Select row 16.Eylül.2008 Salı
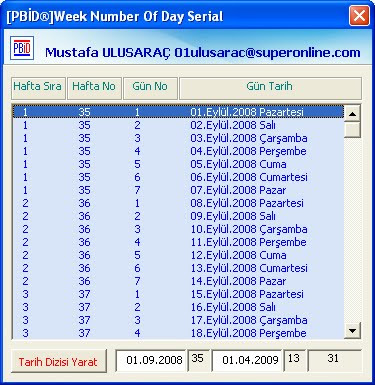The width and height of the screenshot is (375, 385). pos(178,307)
